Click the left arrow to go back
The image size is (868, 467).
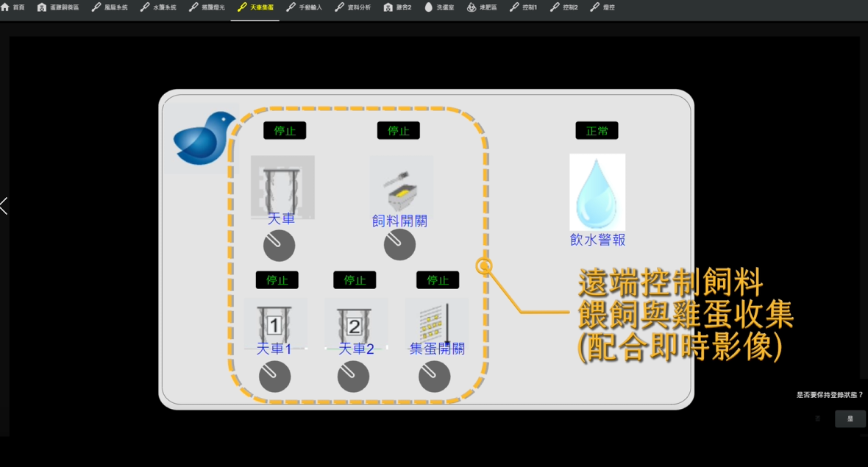pyautogui.click(x=4, y=206)
